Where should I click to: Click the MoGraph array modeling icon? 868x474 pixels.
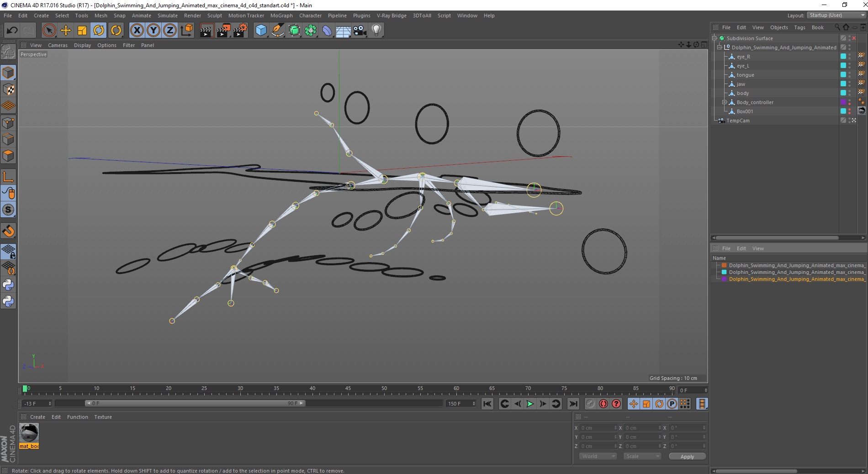click(x=311, y=30)
